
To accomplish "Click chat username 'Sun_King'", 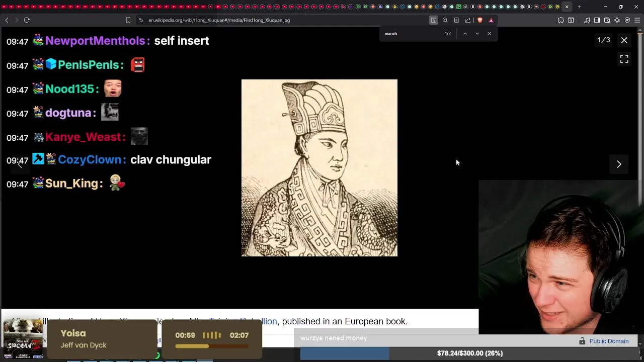I will 71,184.
